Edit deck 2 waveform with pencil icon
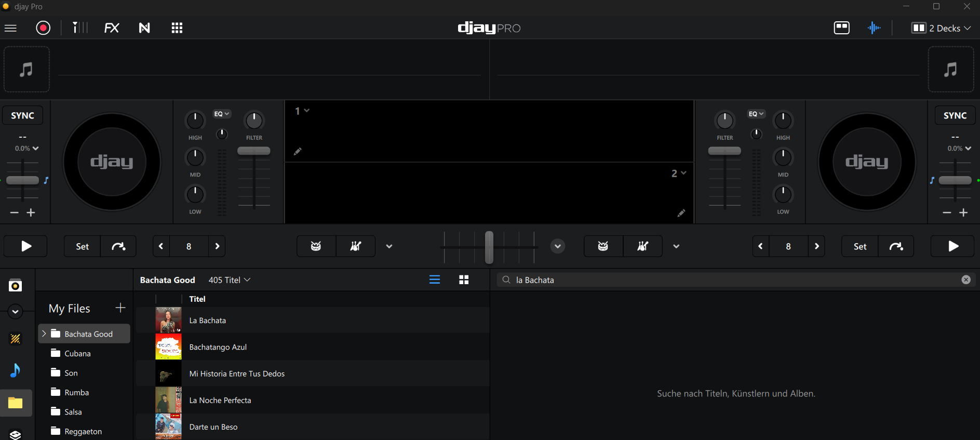Viewport: 980px width, 440px height. (681, 213)
